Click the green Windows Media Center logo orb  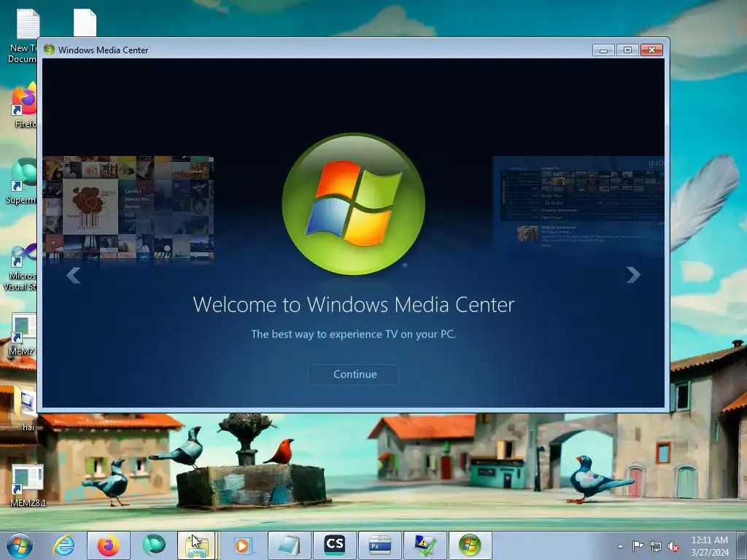(354, 204)
